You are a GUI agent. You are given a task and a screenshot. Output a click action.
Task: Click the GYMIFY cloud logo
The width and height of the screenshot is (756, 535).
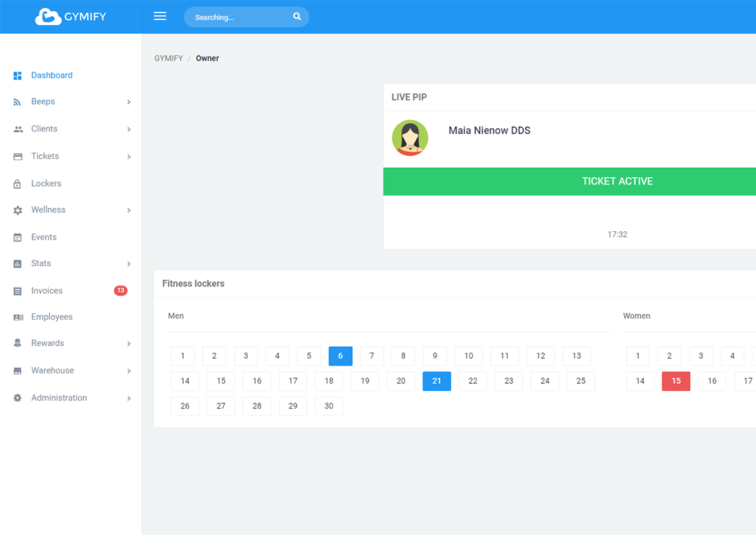click(x=70, y=17)
